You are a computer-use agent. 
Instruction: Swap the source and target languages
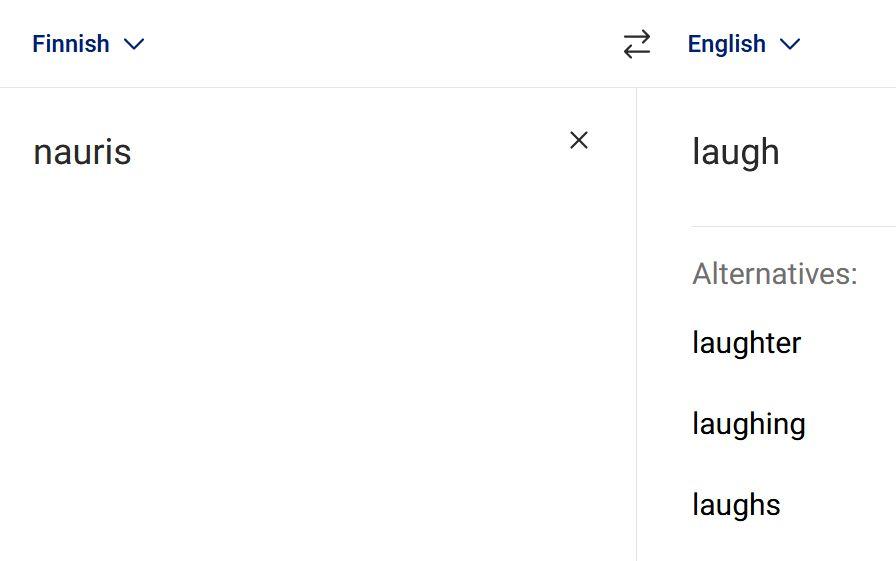pos(637,44)
